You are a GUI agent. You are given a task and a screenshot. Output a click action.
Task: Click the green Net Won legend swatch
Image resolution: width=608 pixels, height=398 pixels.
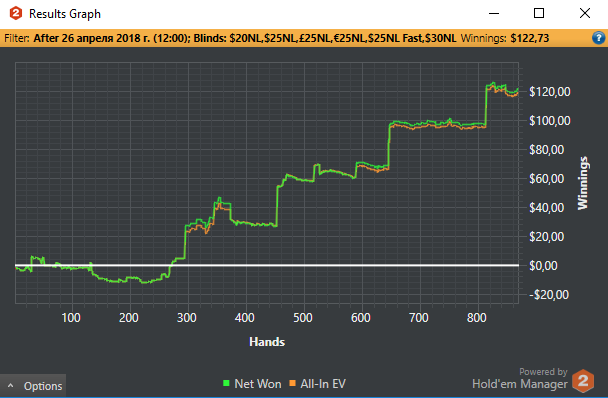click(x=226, y=383)
